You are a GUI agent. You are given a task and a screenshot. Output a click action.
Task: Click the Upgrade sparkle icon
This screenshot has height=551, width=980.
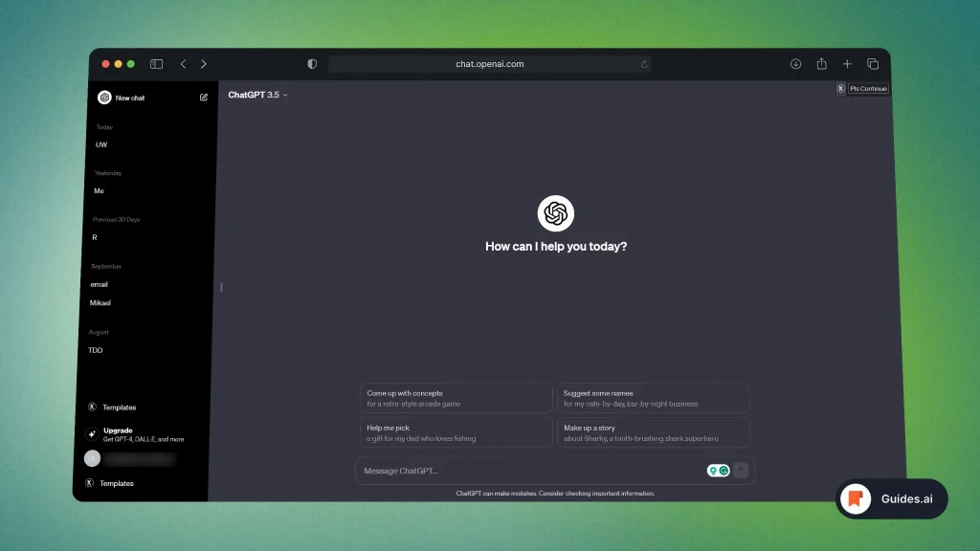(x=92, y=433)
